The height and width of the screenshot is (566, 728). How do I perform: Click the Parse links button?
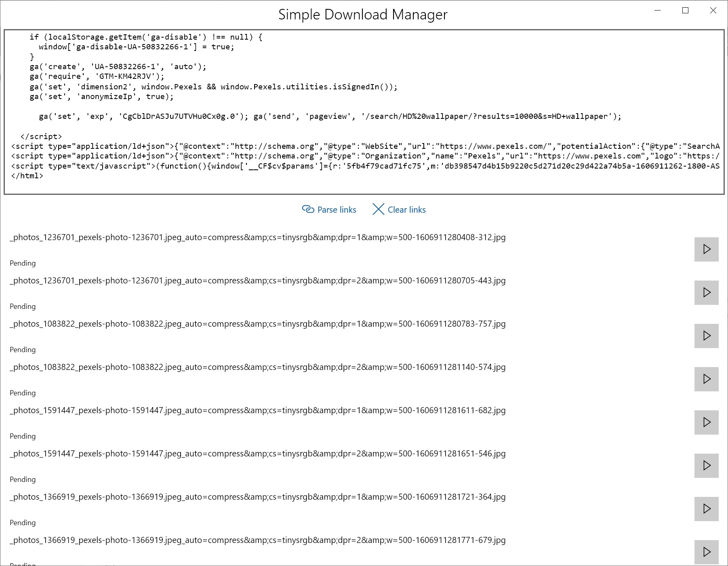click(x=329, y=209)
